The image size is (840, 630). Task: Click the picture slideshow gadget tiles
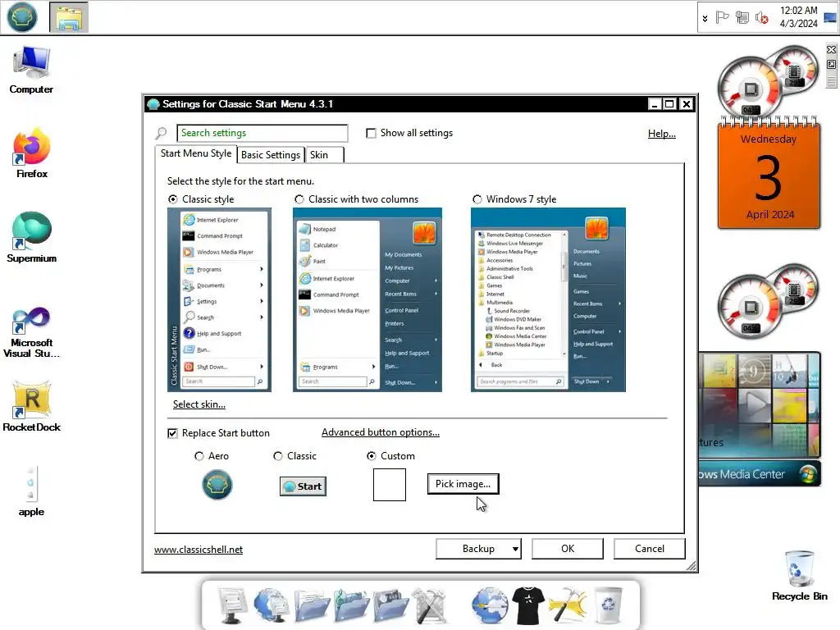(760, 405)
